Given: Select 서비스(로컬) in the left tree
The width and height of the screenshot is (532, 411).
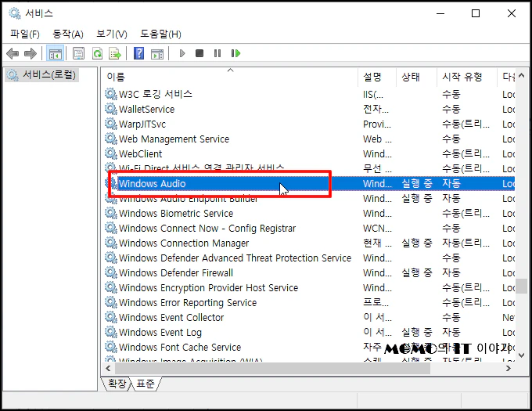Looking at the screenshot, I should point(43,74).
